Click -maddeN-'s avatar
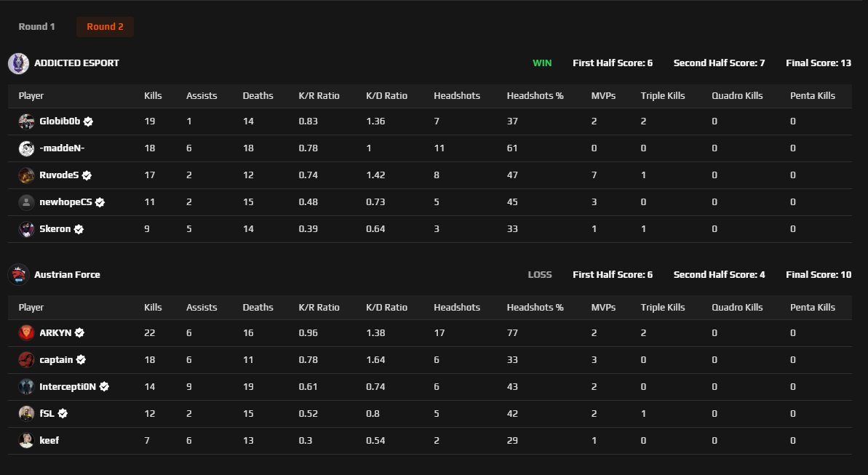 (26, 148)
